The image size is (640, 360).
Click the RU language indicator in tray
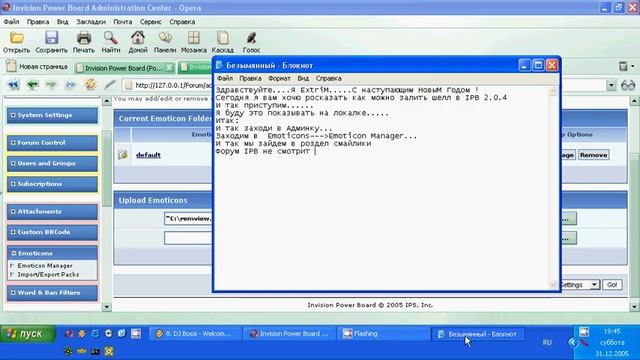pos(547,342)
